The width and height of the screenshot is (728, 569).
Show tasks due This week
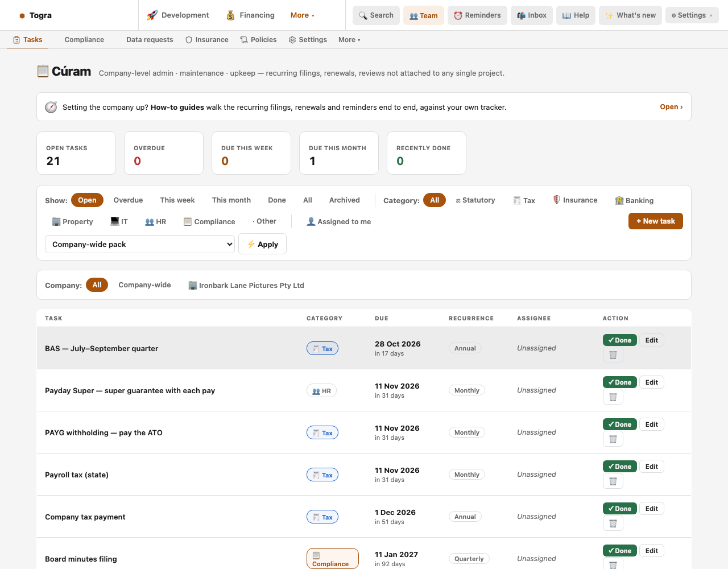177,200
